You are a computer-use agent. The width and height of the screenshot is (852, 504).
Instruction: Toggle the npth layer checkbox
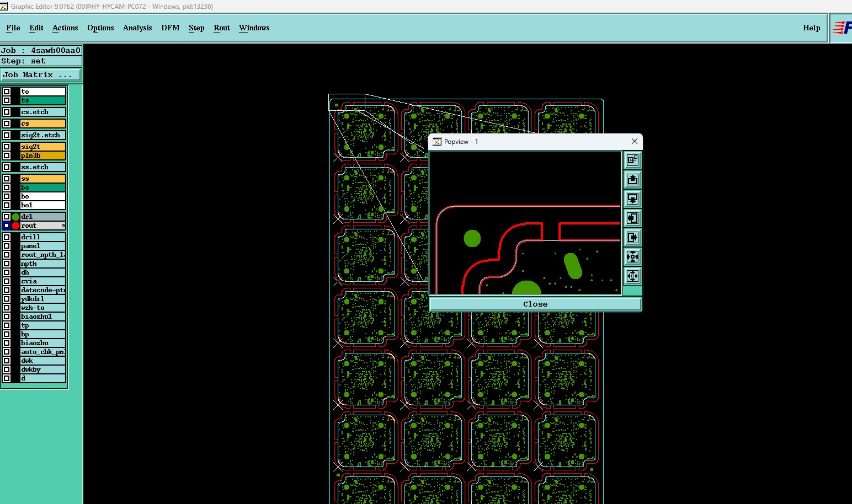tap(7, 264)
